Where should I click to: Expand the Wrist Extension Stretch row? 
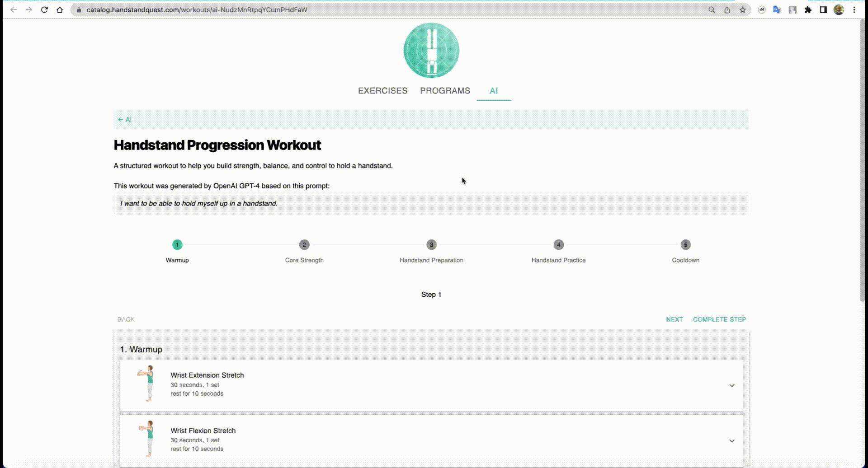[x=731, y=385]
